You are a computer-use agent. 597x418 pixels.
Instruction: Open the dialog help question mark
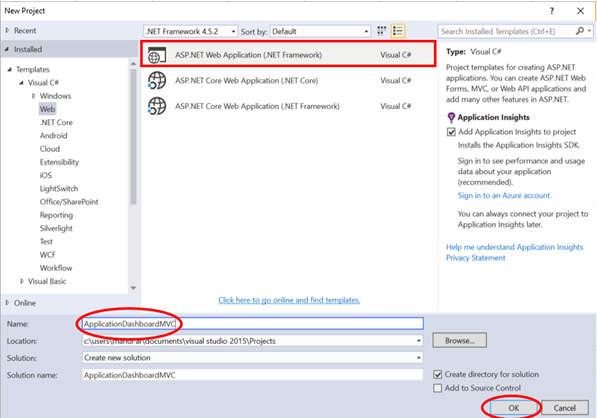click(552, 11)
